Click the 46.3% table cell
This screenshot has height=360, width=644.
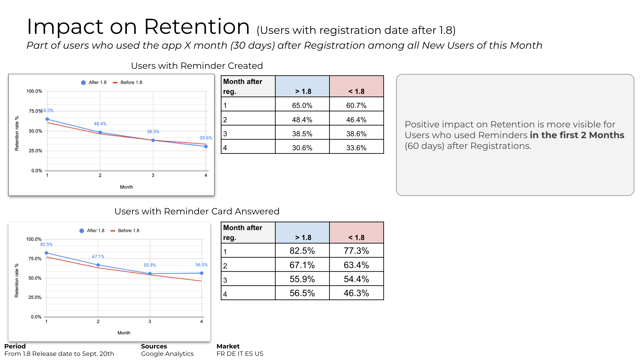356,293
